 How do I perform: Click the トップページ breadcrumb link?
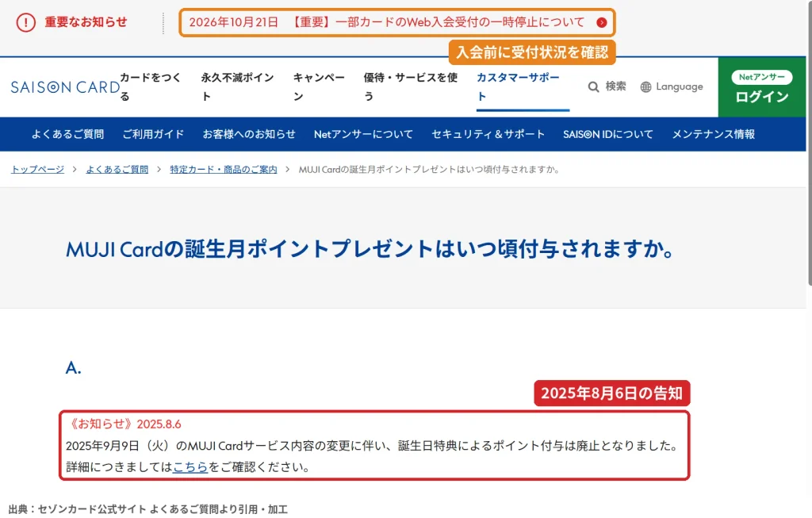pos(38,170)
